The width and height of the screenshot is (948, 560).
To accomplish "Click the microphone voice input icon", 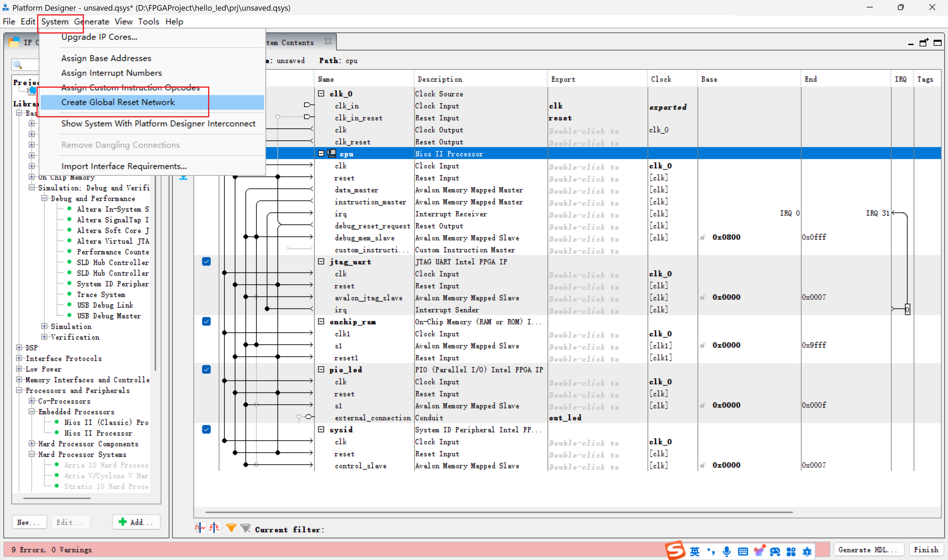I will pyautogui.click(x=726, y=551).
